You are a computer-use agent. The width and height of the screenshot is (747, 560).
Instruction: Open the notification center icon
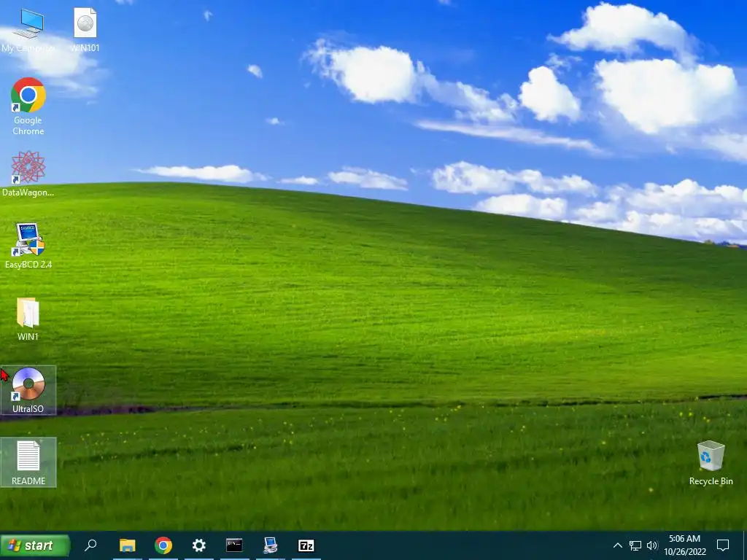point(723,545)
